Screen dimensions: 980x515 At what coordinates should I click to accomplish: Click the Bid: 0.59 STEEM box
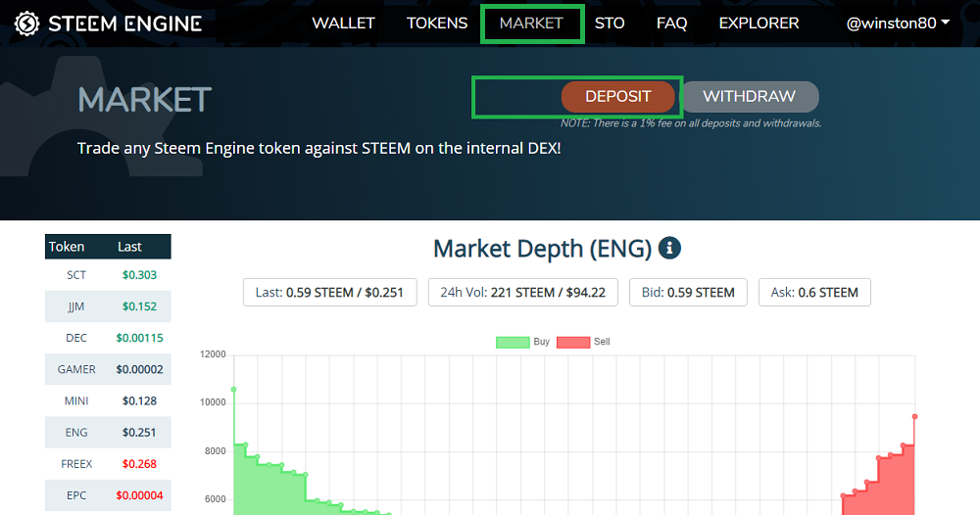[688, 292]
